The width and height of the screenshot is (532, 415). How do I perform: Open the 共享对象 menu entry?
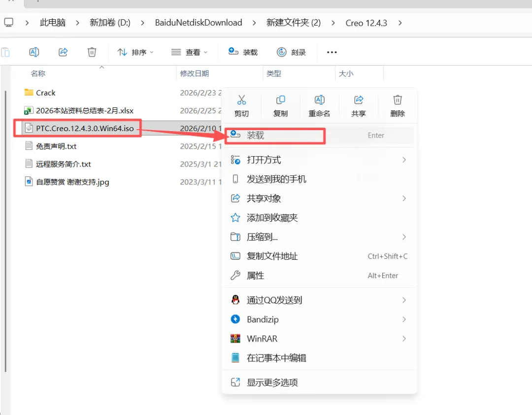[319, 198]
